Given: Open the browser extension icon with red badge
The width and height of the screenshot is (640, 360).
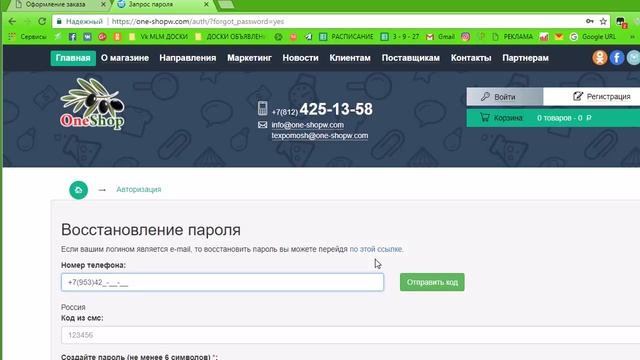Looking at the screenshot, I should point(621,22).
